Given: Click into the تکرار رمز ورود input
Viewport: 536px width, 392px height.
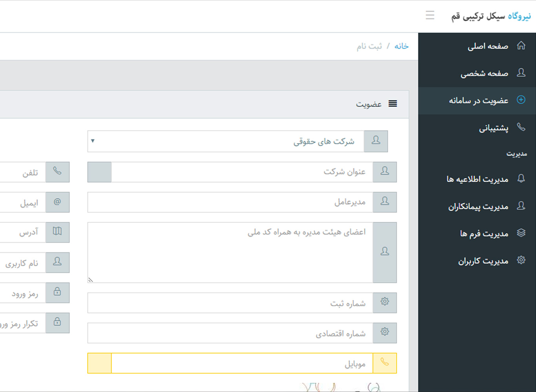Looking at the screenshot, I should tap(23, 323).
